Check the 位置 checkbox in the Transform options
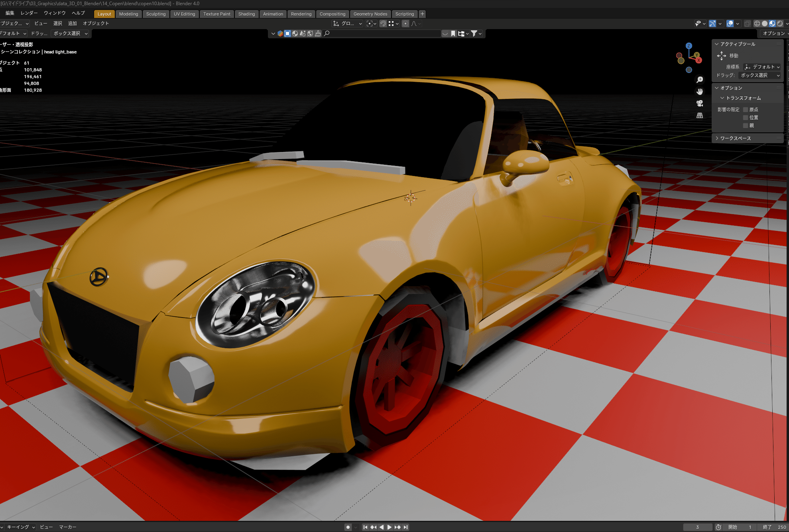The image size is (789, 532). [x=746, y=117]
